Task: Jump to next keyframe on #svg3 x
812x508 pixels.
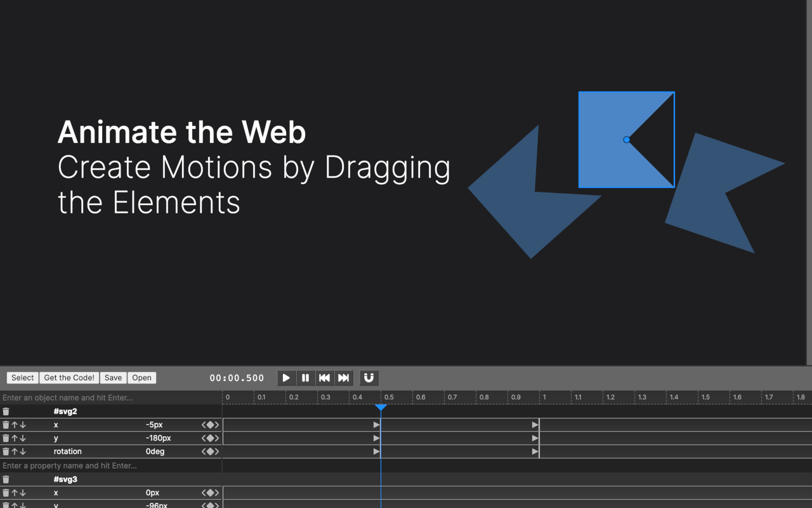Action: coord(217,493)
